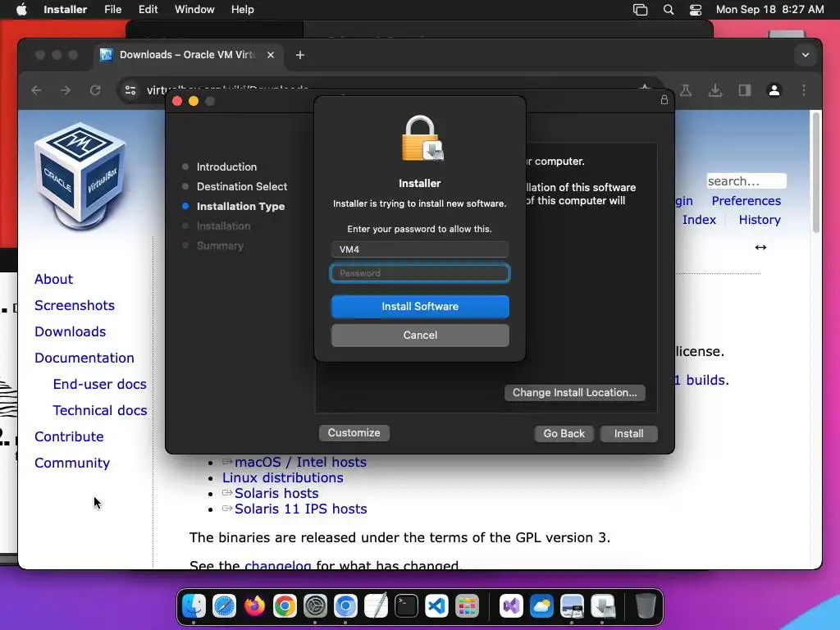Open the Screenshots link in sidebar
This screenshot has width=840, height=630.
75,305
